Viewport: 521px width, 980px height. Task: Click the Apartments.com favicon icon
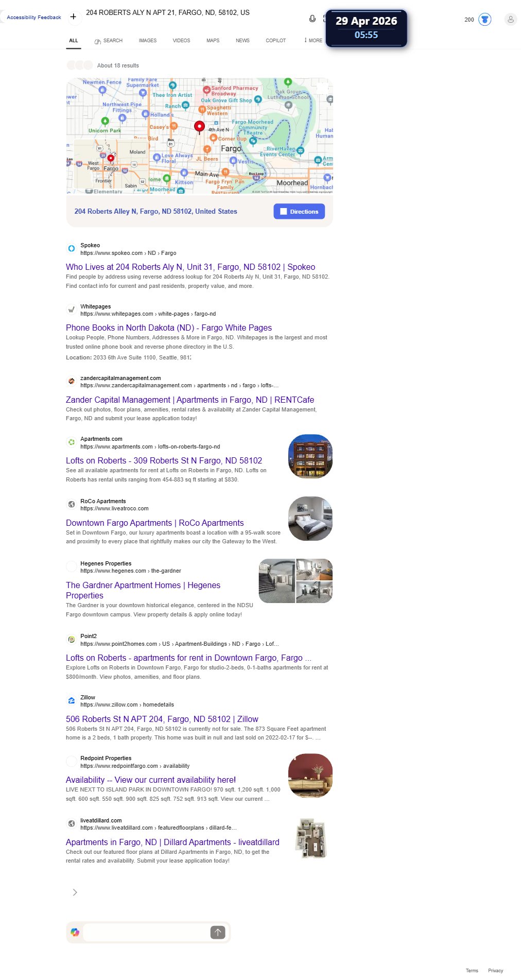click(72, 442)
